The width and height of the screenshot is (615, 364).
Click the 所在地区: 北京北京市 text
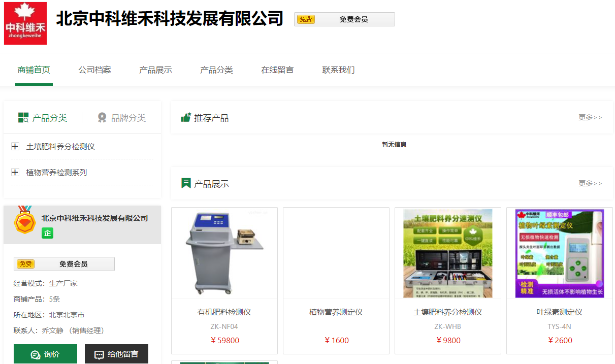click(x=49, y=315)
